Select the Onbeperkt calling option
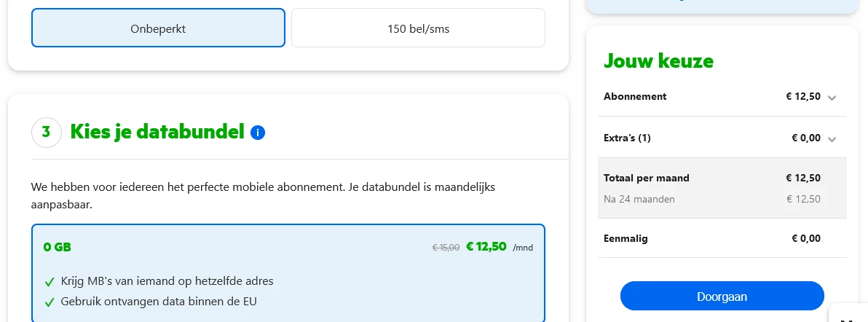Image resolution: width=868 pixels, height=322 pixels. click(158, 28)
